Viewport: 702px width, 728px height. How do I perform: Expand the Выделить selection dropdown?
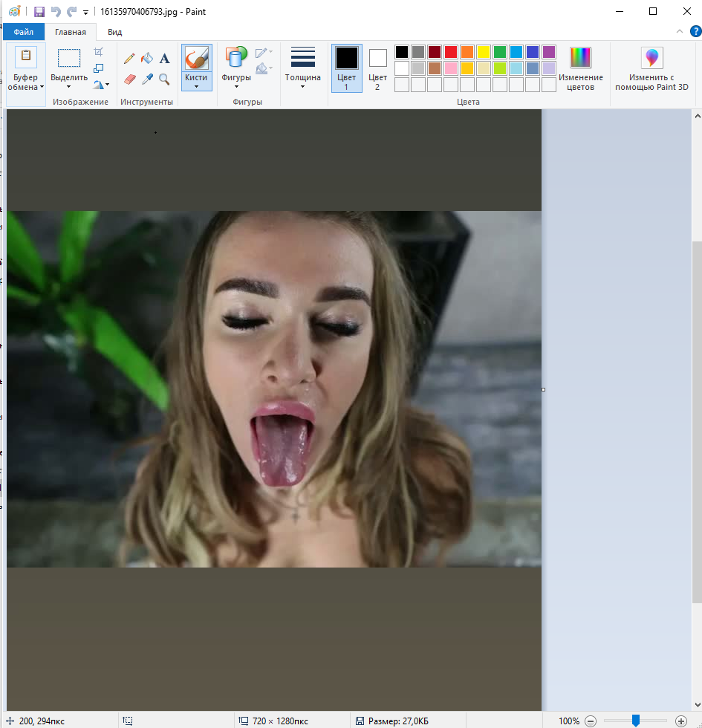69,86
